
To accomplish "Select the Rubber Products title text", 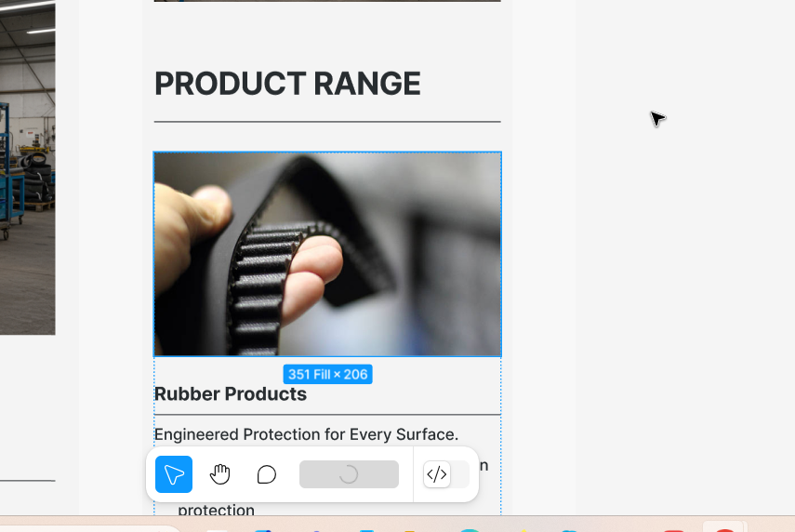I will [x=231, y=394].
